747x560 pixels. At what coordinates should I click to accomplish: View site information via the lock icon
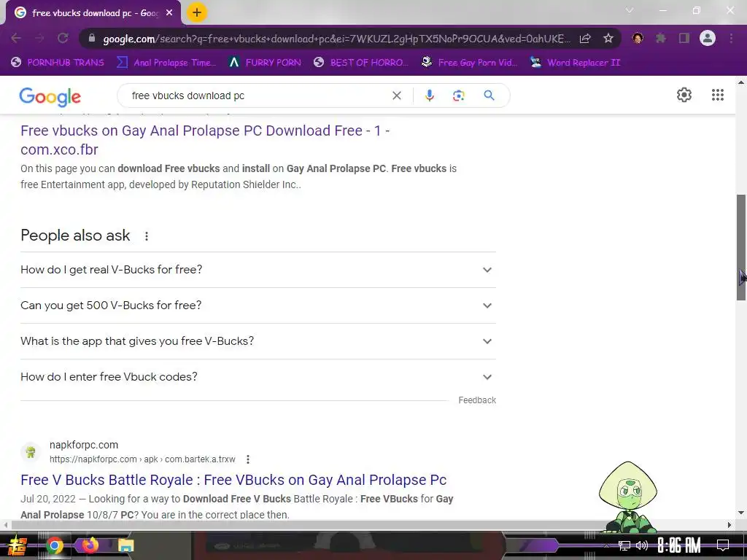[92, 39]
